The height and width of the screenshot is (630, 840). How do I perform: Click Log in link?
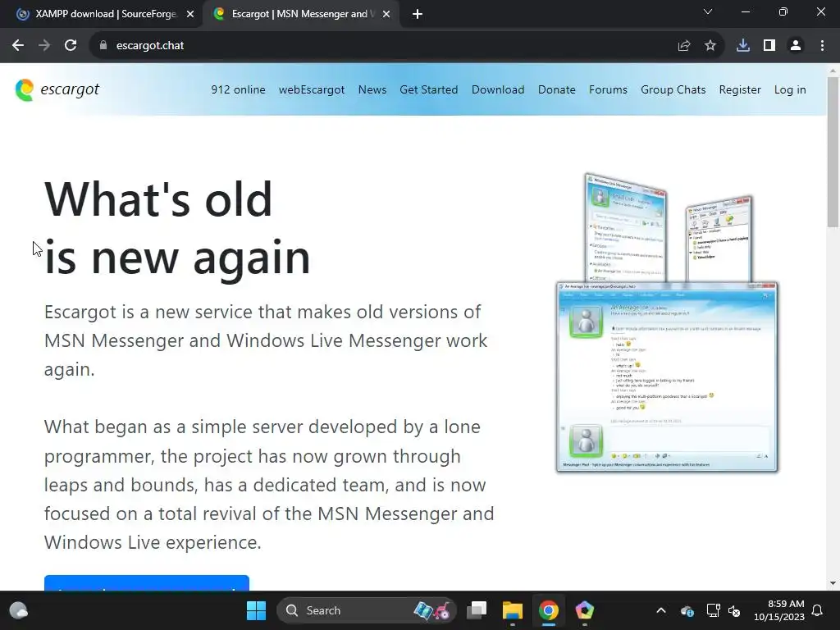pos(790,89)
